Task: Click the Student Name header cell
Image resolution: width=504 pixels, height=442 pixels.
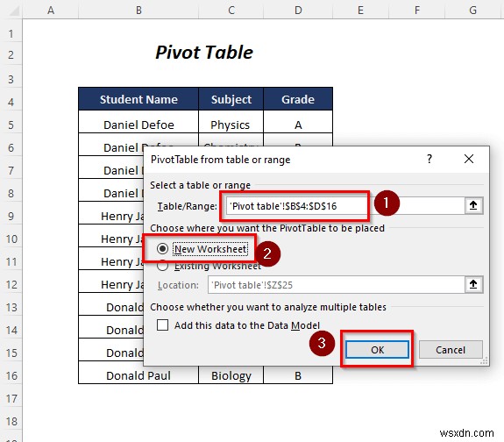Action: coord(138,99)
